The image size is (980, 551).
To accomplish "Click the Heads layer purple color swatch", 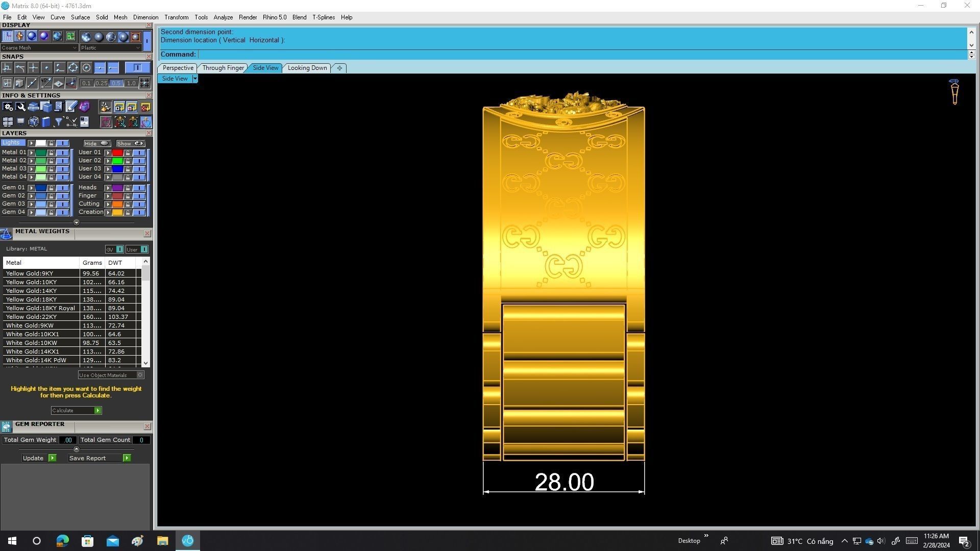I will [x=117, y=188].
